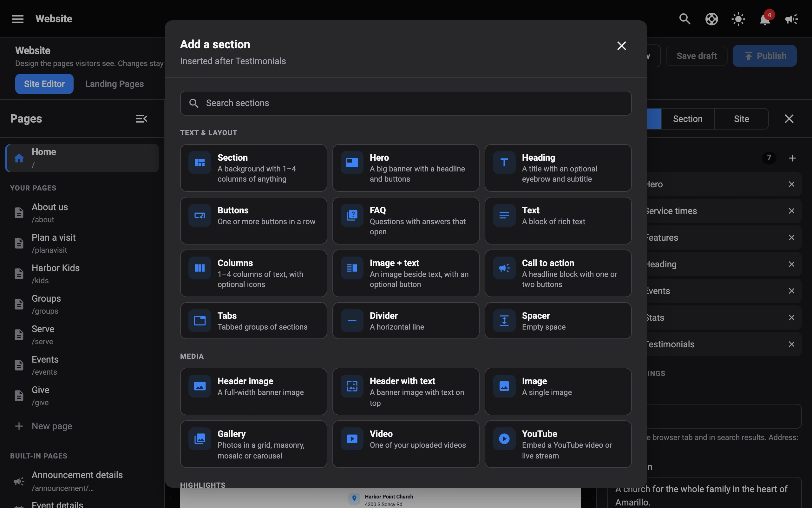Open notifications bell with 4 badge
The height and width of the screenshot is (508, 812).
click(x=765, y=19)
